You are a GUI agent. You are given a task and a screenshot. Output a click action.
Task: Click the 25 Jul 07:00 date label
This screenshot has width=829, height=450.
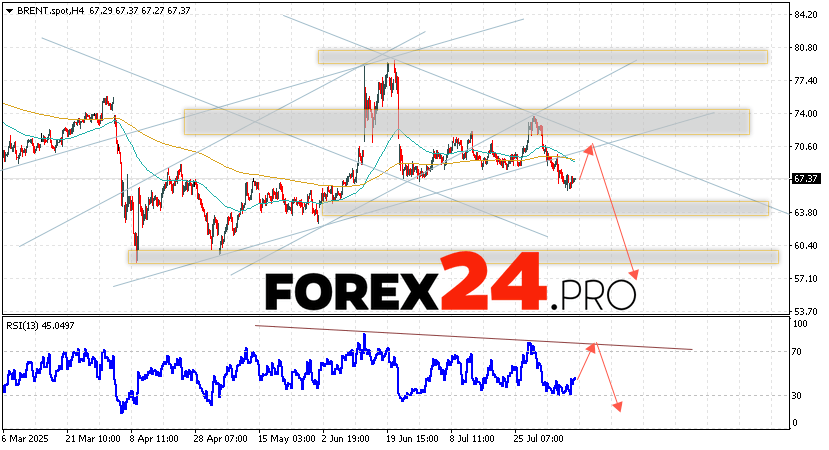538,438
